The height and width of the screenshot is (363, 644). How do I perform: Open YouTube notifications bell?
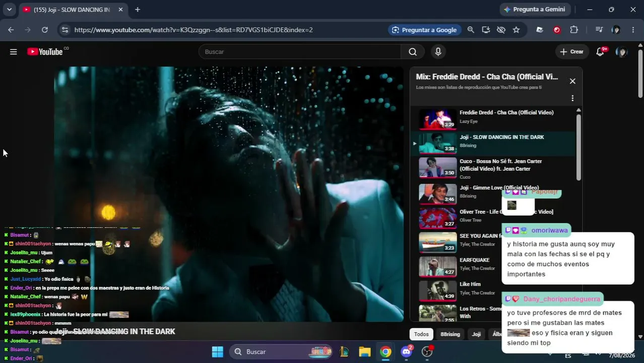tap(600, 51)
